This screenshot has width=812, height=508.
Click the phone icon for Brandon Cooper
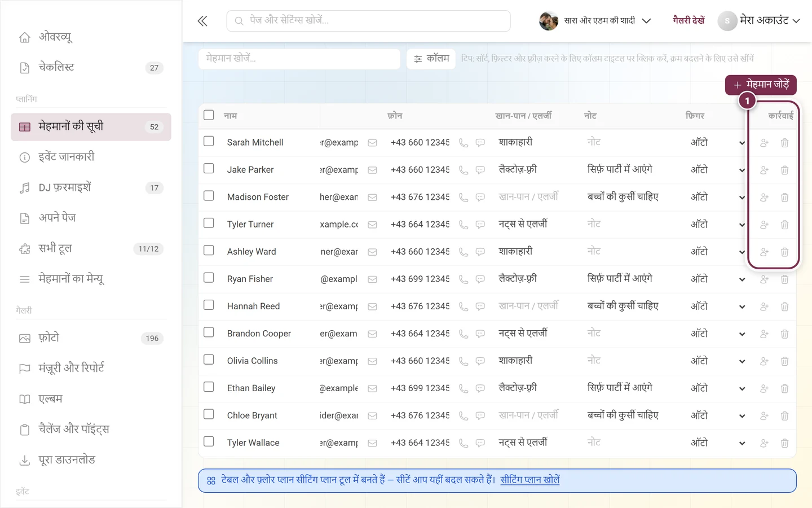(464, 334)
